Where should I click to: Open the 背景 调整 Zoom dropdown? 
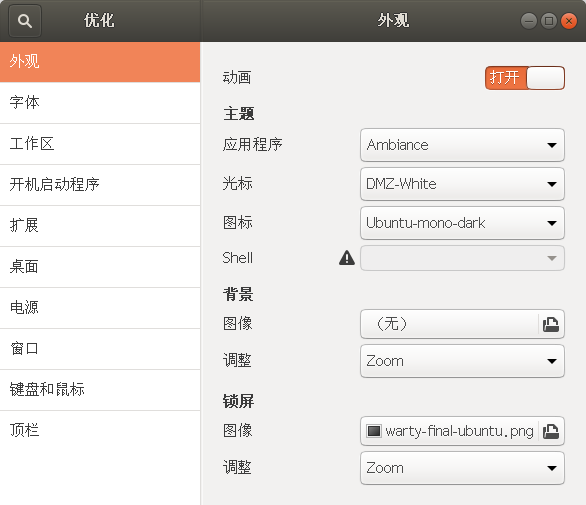(x=462, y=361)
